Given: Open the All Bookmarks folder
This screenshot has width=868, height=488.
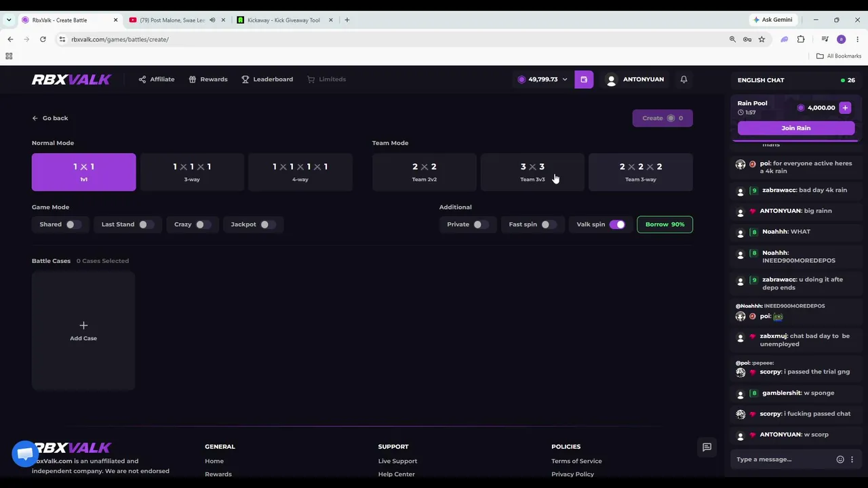Looking at the screenshot, I should coord(839,56).
